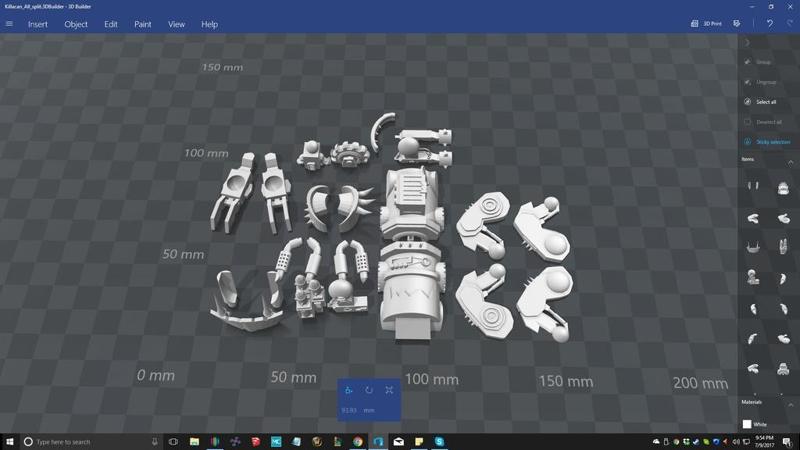The width and height of the screenshot is (800, 450).
Task: Select the twin claws item thumbnail
Action: (753, 186)
